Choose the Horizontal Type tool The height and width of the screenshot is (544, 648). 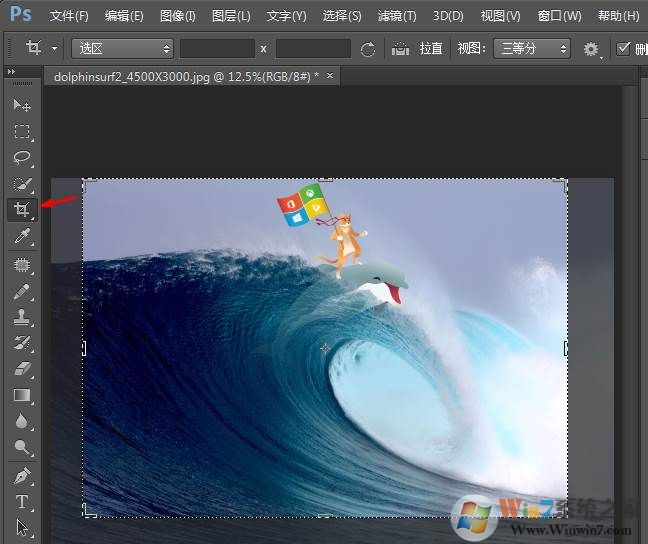pyautogui.click(x=21, y=501)
